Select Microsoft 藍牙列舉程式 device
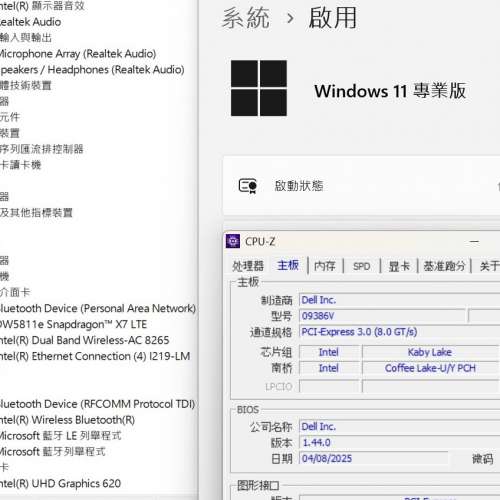Image resolution: width=500 pixels, height=500 pixels. pyautogui.click(x=52, y=452)
